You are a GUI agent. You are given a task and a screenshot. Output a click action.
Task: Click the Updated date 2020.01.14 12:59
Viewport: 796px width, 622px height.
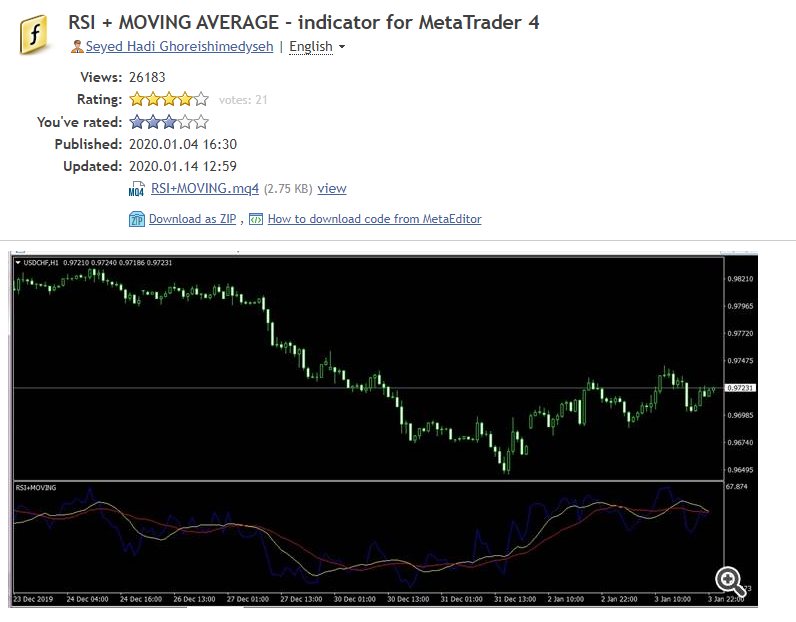pos(183,166)
